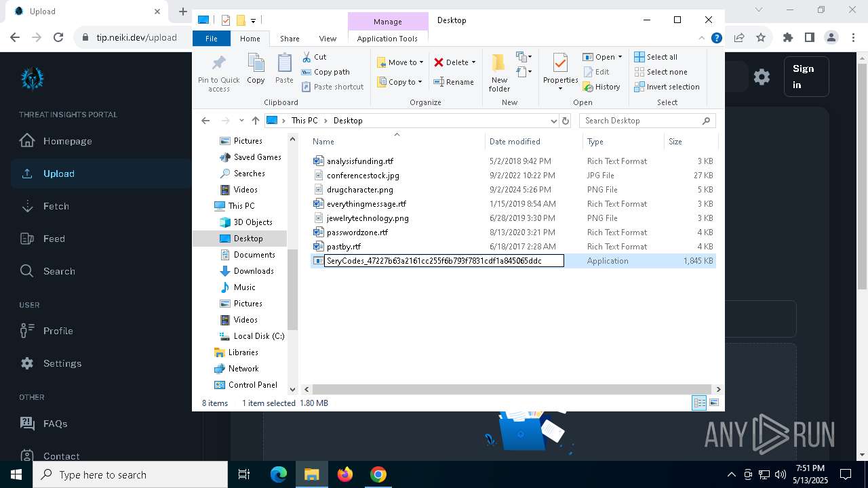Open Application Tools tab
868x488 pixels.
point(387,39)
